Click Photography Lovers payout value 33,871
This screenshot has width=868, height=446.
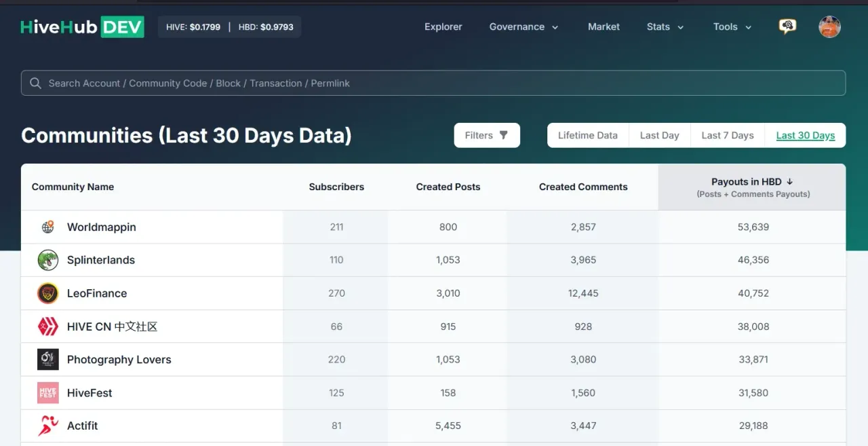(x=753, y=360)
